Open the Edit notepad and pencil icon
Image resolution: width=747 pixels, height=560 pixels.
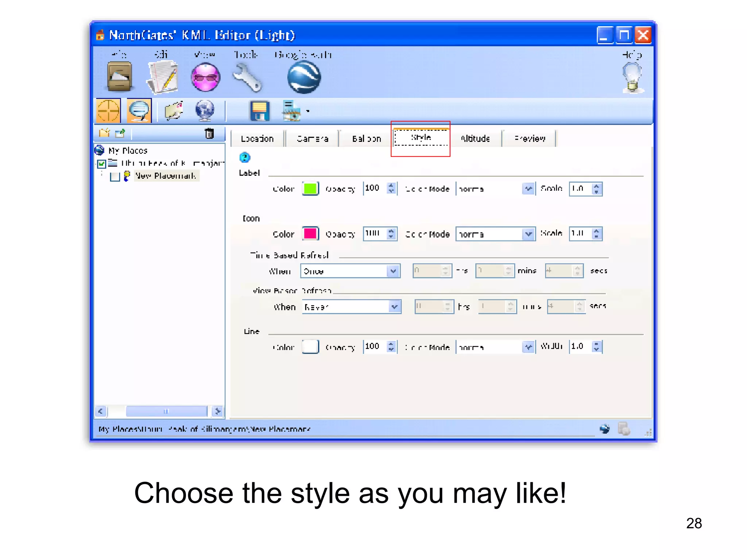[163, 77]
